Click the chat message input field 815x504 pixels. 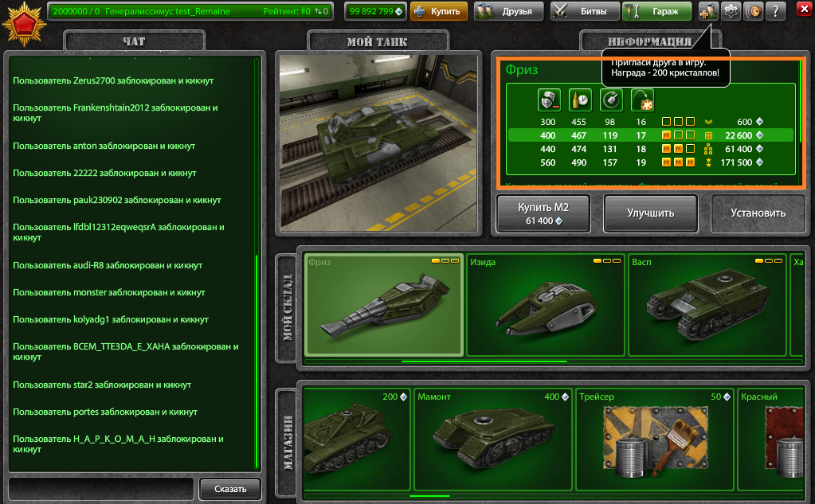coord(100,489)
